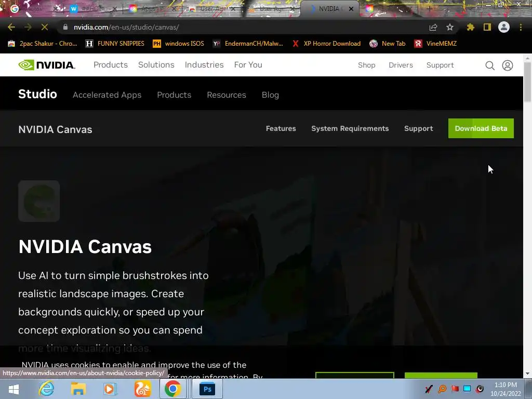Screen dimensions: 532x399
Task: Click the monitor tray icon
Action: [467, 389]
